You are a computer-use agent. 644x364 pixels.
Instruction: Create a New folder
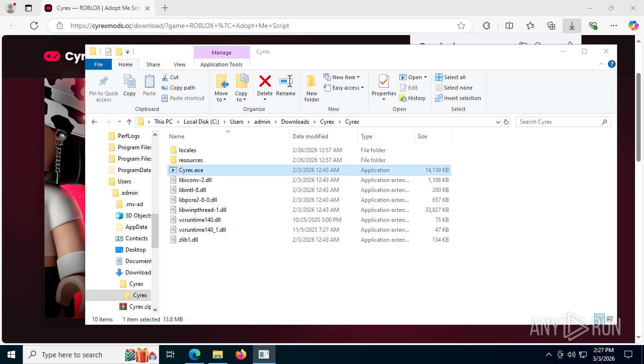coord(312,88)
